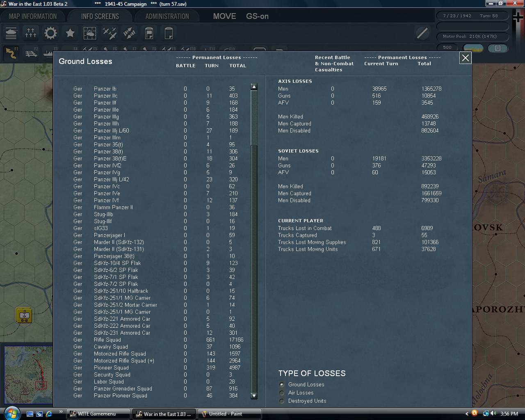Click the Internet Explorer taskbar icon
Image resolution: width=525 pixels, height=420 pixels.
click(48, 414)
